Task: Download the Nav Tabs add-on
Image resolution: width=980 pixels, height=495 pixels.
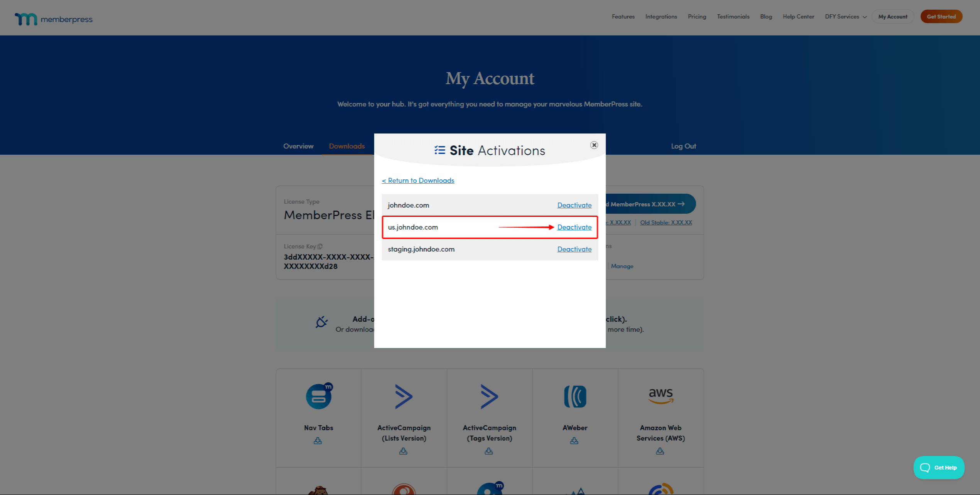Action: (318, 441)
